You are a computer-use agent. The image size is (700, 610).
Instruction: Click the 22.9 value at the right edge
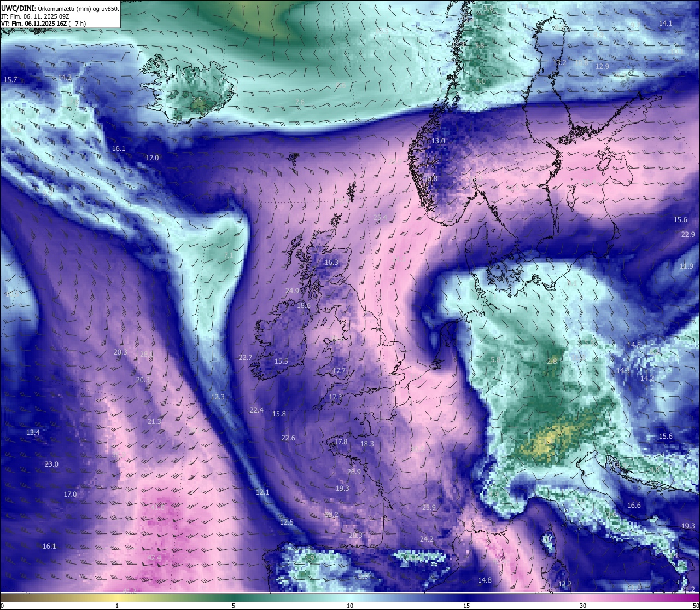tap(688, 234)
